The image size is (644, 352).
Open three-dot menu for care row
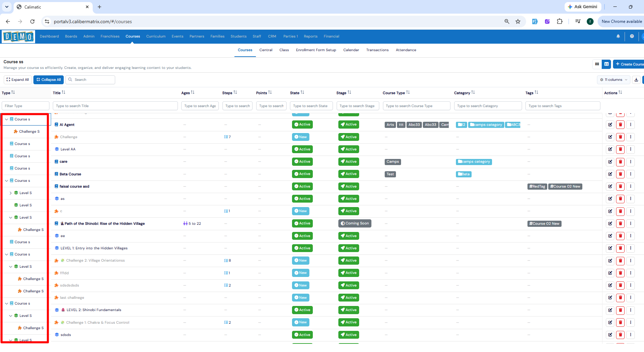631,162
